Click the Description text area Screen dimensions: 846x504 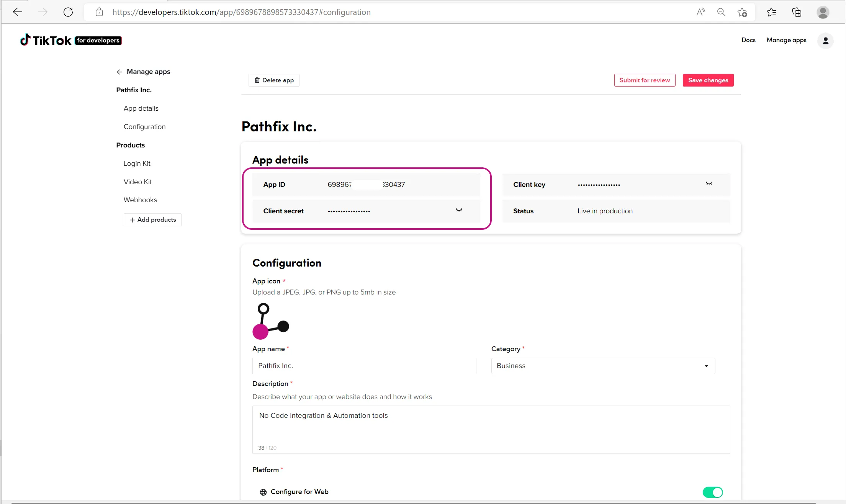pos(491,430)
